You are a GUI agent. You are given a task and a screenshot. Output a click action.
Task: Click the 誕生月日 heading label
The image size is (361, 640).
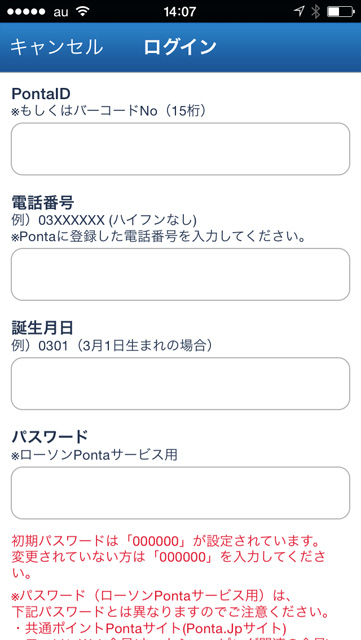pos(42,327)
